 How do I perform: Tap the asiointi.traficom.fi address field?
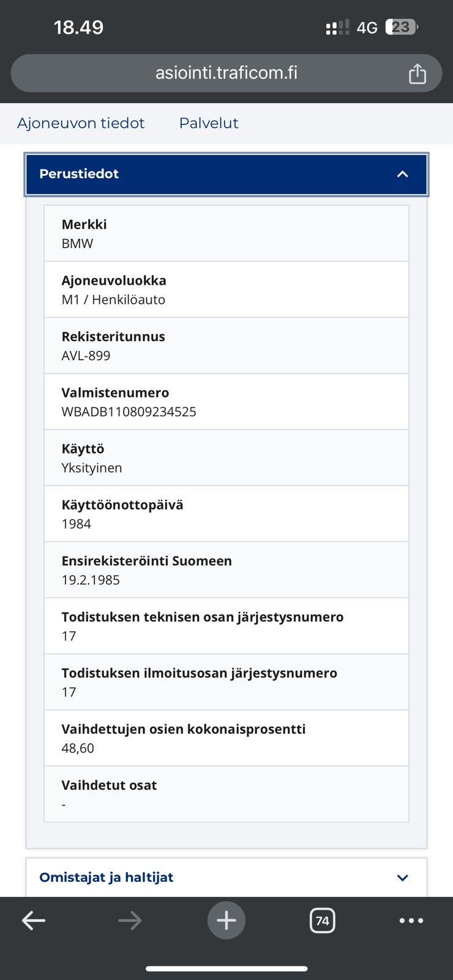pos(226,73)
